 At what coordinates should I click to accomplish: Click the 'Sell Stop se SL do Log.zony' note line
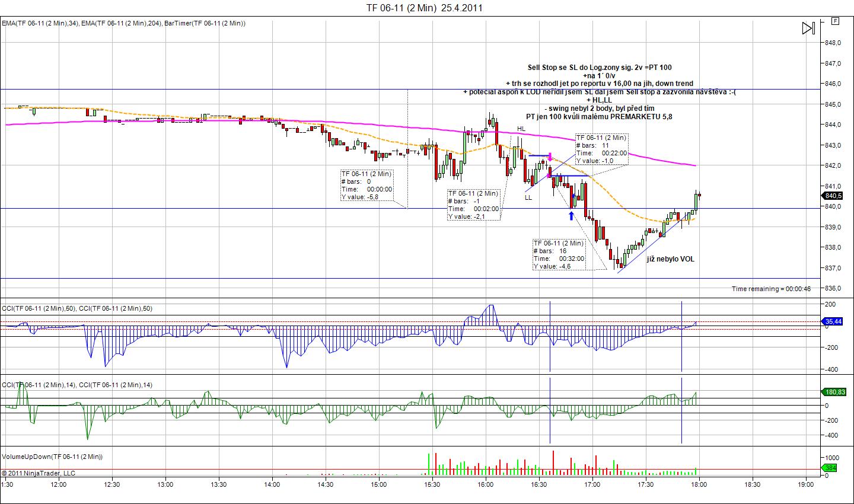[600, 68]
